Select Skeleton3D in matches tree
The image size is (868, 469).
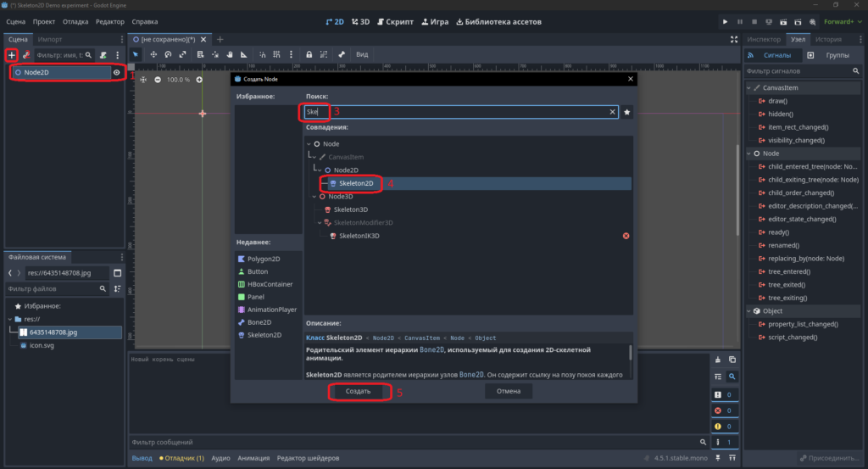(351, 209)
